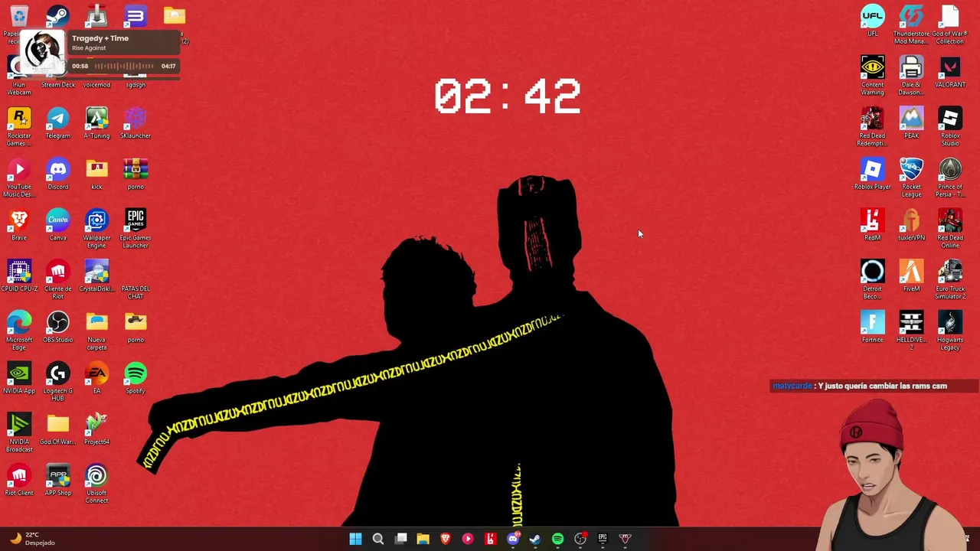Launch Discord from the desktop icon

coord(57,174)
